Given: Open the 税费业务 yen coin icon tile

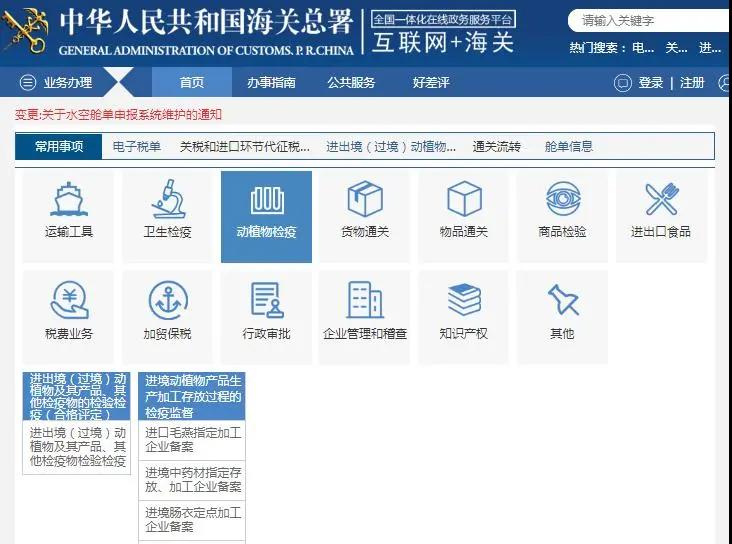Looking at the screenshot, I should point(68,317).
